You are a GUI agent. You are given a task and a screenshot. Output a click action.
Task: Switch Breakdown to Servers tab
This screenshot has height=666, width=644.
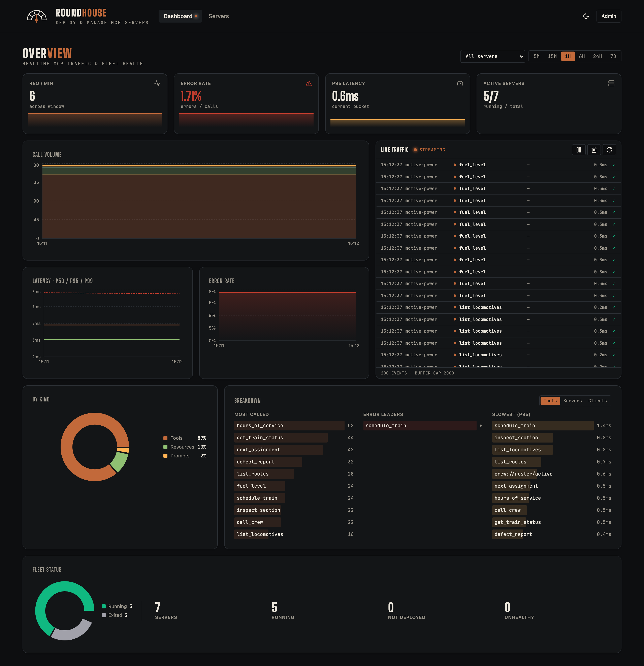(x=573, y=401)
